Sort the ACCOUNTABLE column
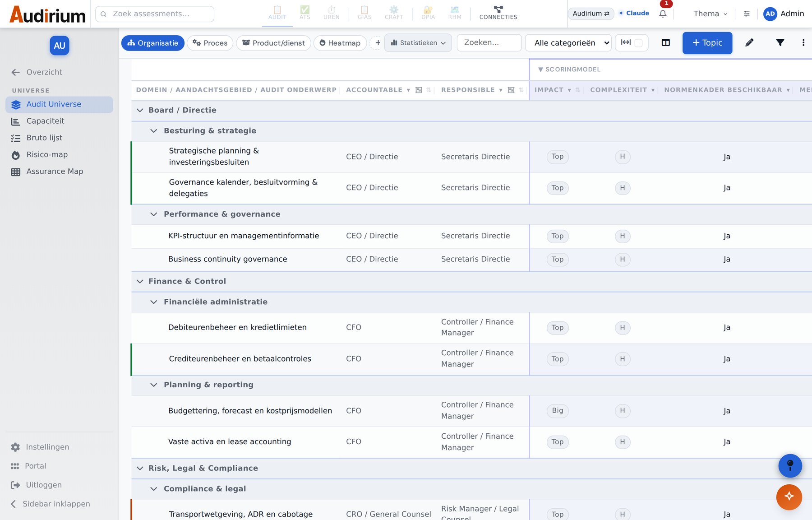This screenshot has width=812, height=520. [x=429, y=90]
